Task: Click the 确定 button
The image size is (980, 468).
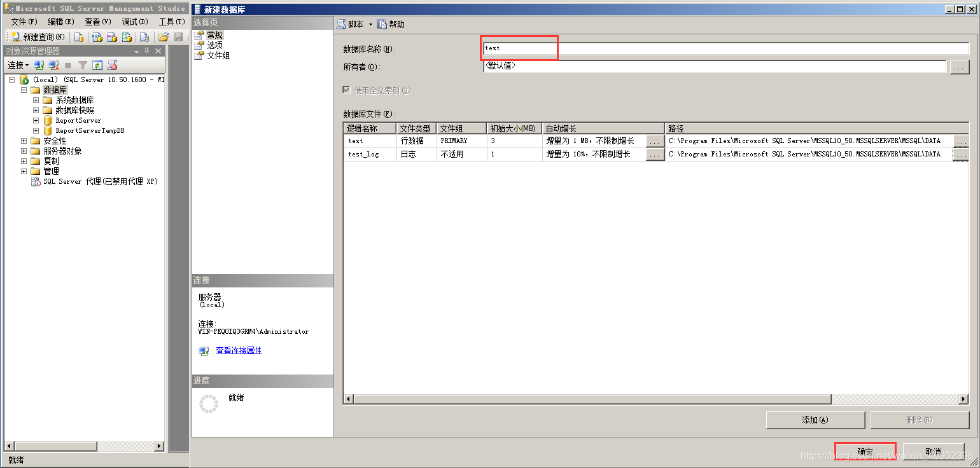Action: coord(865,451)
